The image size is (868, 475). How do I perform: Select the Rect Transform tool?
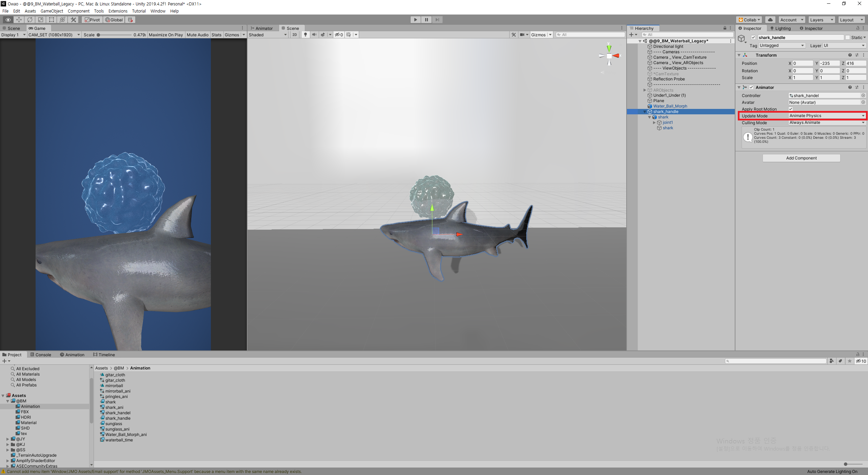point(52,20)
